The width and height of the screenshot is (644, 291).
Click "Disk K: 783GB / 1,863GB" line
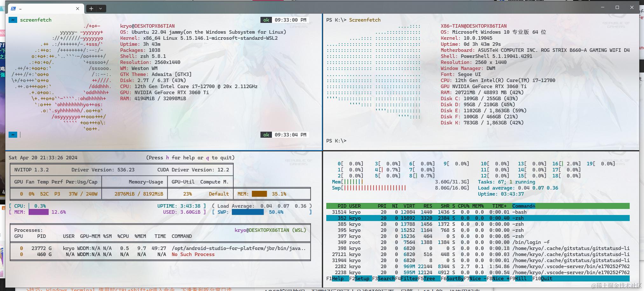[482, 122]
